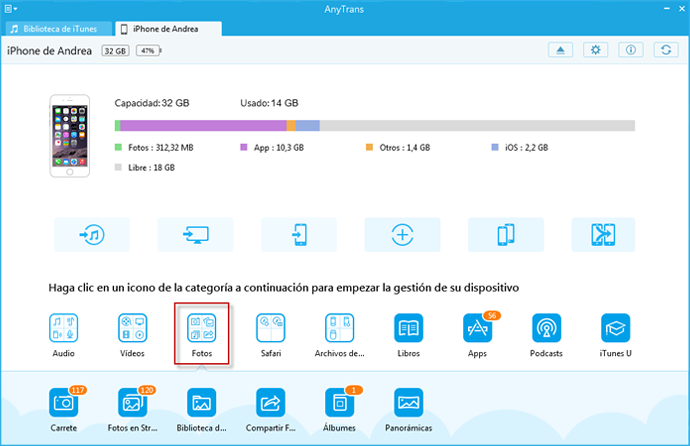Click the 'App : 10,3 GB' text
This screenshot has height=446, width=690.
[x=279, y=148]
